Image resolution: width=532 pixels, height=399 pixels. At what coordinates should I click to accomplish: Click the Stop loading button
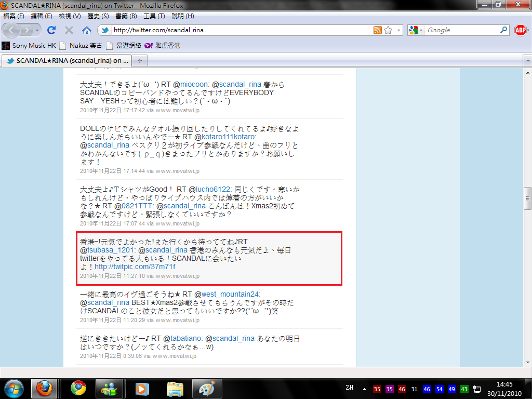pos(69,30)
